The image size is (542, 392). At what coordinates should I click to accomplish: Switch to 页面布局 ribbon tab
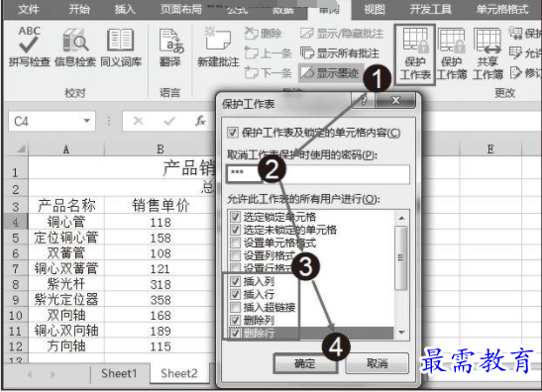point(181,9)
